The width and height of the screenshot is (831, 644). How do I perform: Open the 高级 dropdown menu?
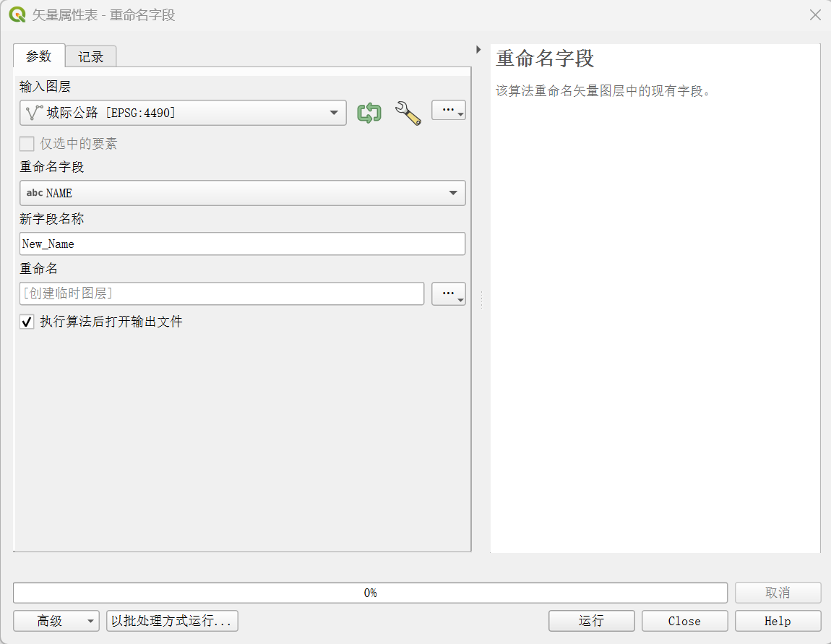click(56, 621)
